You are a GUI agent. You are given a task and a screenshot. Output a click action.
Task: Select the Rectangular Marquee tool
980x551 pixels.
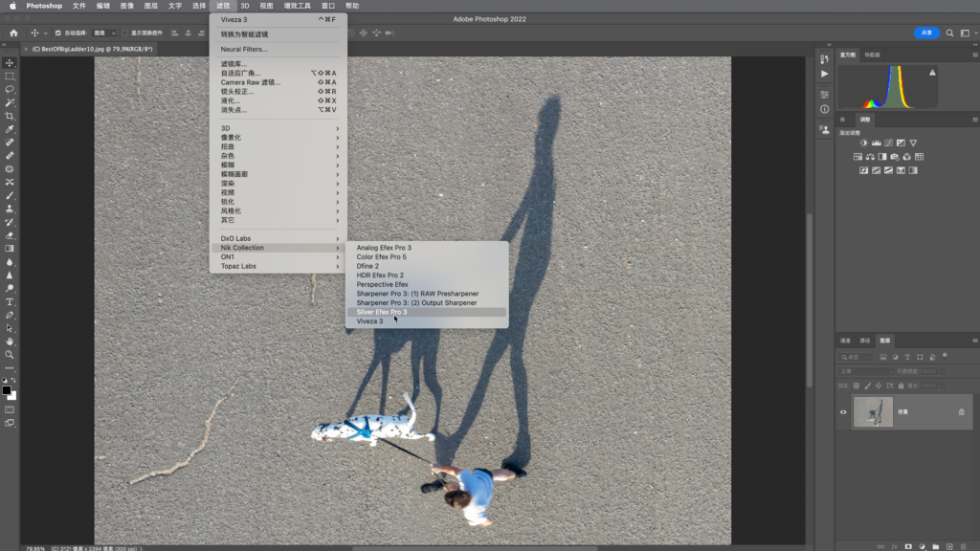pyautogui.click(x=10, y=77)
